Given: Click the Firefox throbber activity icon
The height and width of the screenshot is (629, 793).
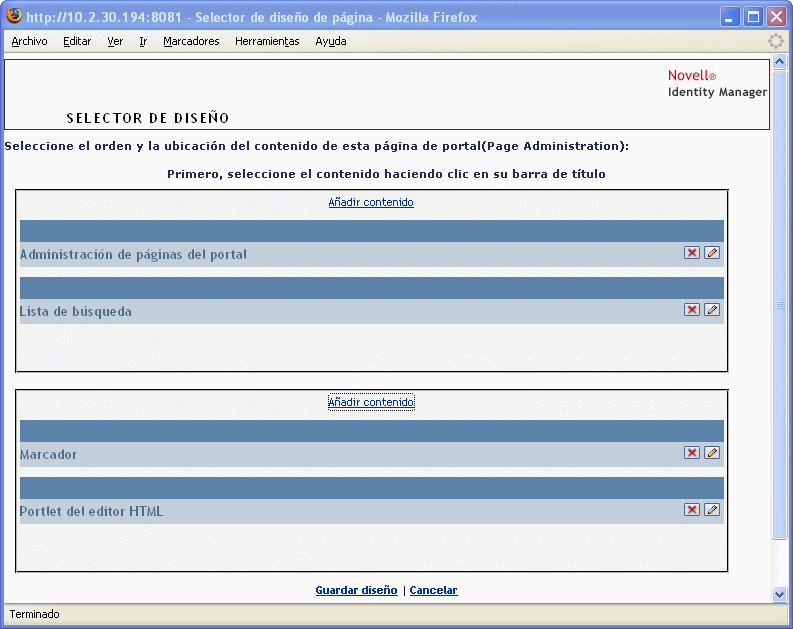Looking at the screenshot, I should [775, 41].
